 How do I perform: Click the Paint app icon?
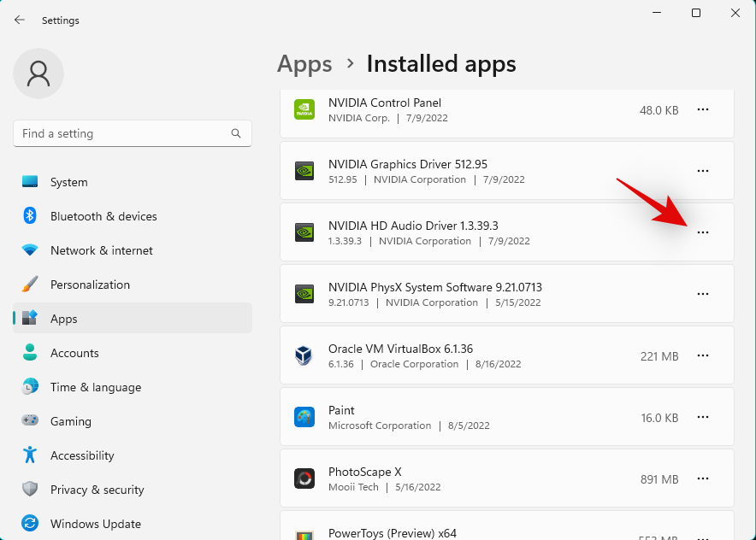[x=304, y=417]
